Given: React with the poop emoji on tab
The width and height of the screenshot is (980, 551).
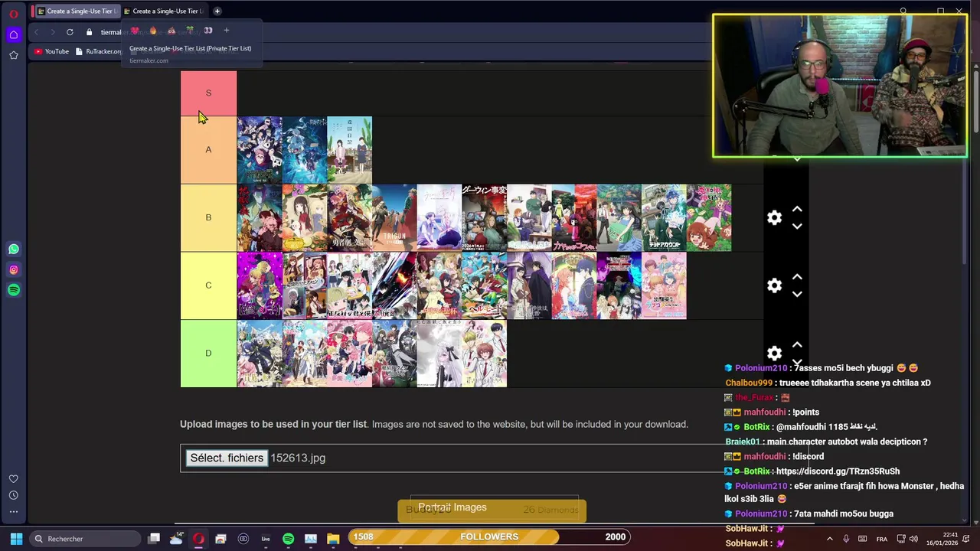Looking at the screenshot, I should [x=171, y=31].
